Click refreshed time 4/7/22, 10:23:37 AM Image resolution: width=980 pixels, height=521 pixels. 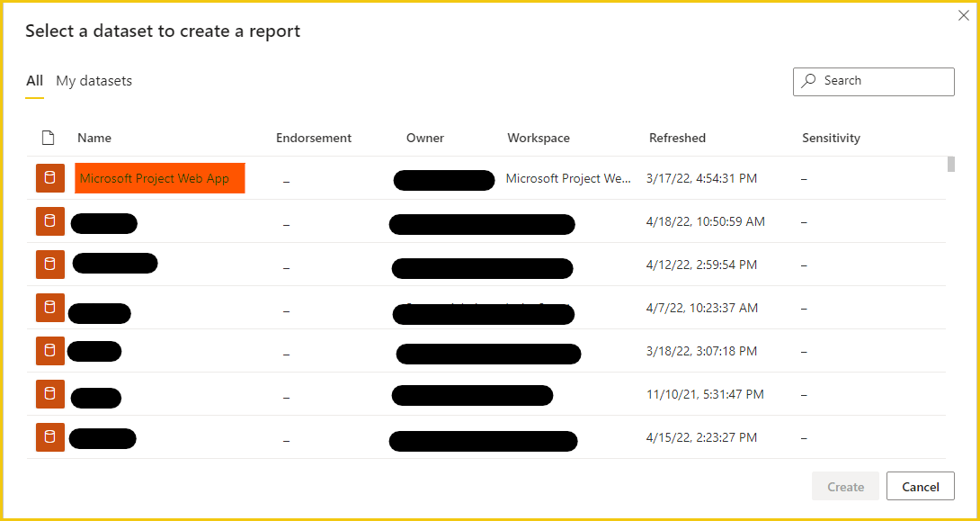702,308
